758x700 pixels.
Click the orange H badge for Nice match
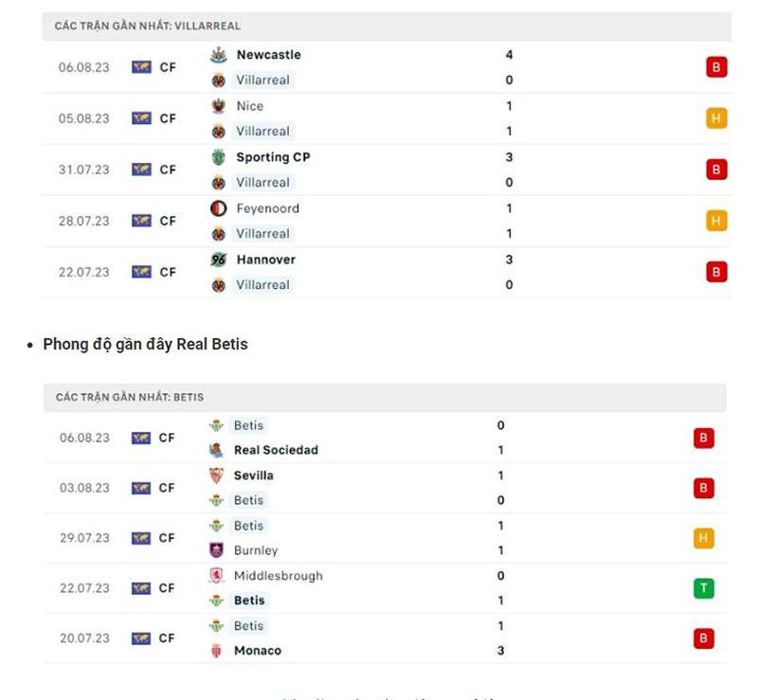click(x=716, y=118)
